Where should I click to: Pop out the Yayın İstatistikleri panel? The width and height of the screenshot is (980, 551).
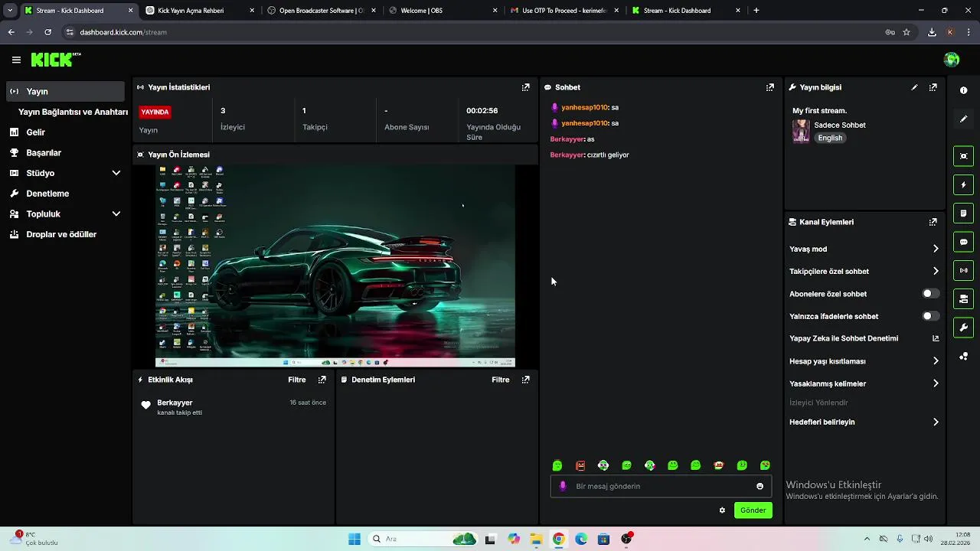525,87
